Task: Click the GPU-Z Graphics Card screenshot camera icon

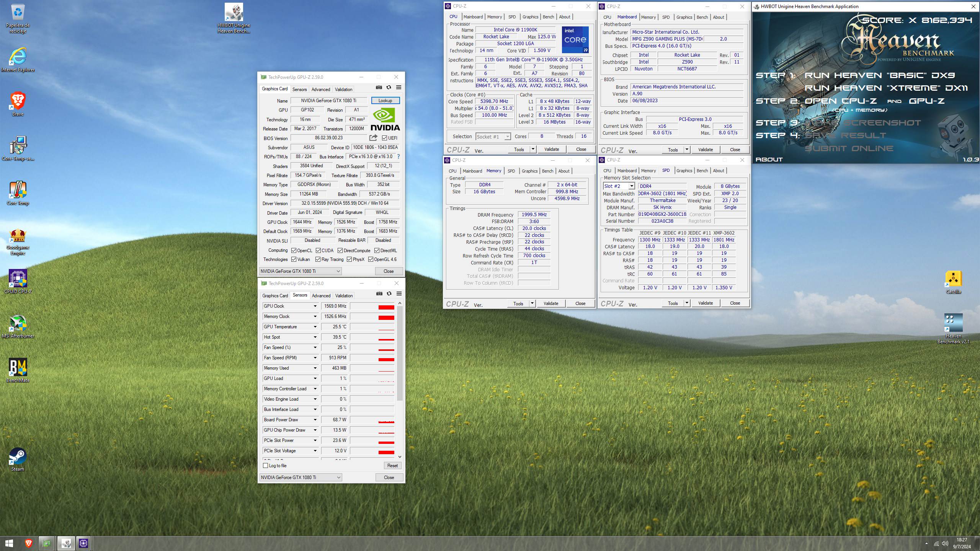Action: [x=379, y=88]
